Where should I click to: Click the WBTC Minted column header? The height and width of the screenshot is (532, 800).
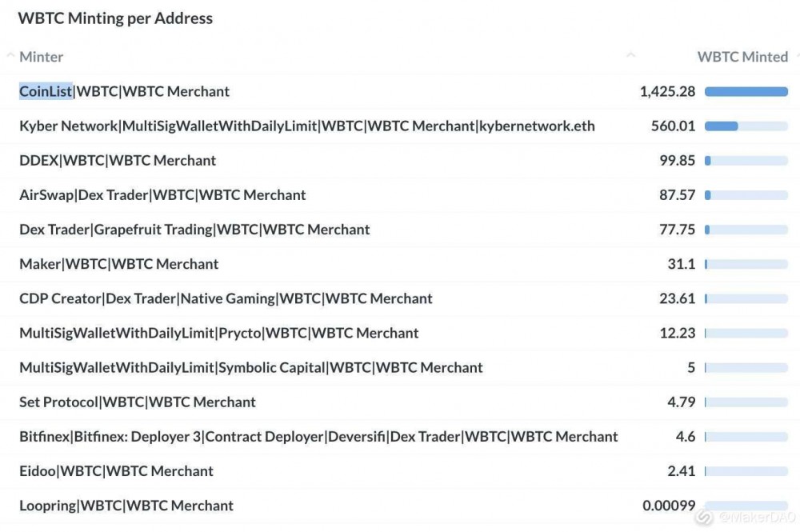[x=742, y=57]
